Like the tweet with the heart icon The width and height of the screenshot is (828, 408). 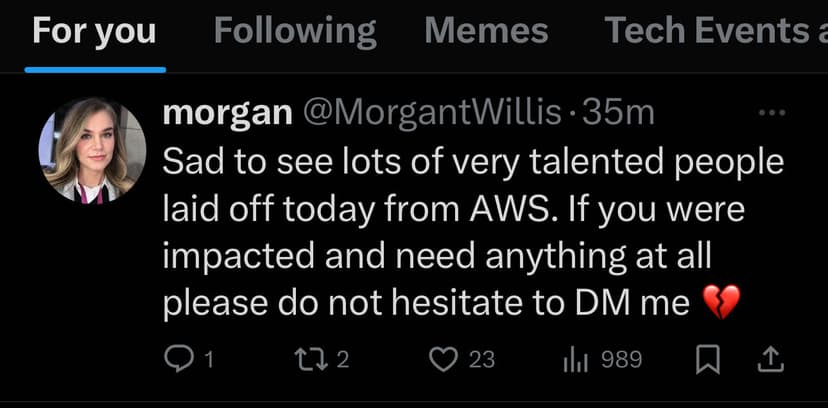click(x=443, y=359)
